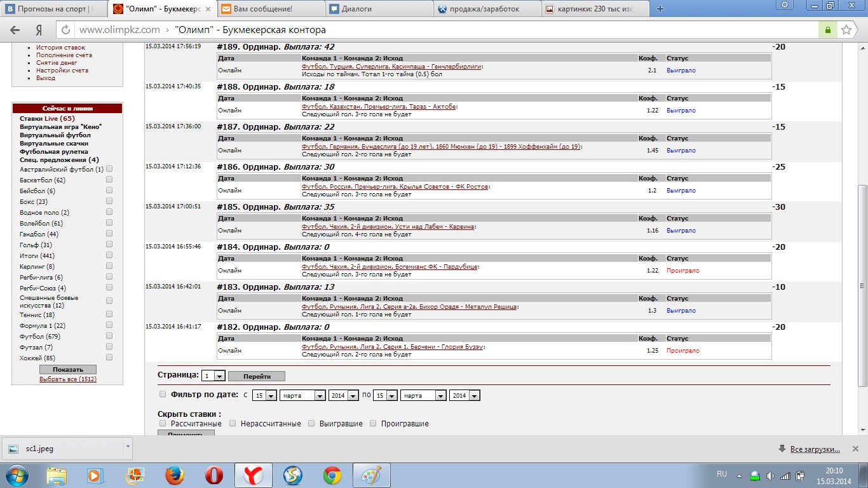Open 'Снятие денег' menu link

click(57, 63)
